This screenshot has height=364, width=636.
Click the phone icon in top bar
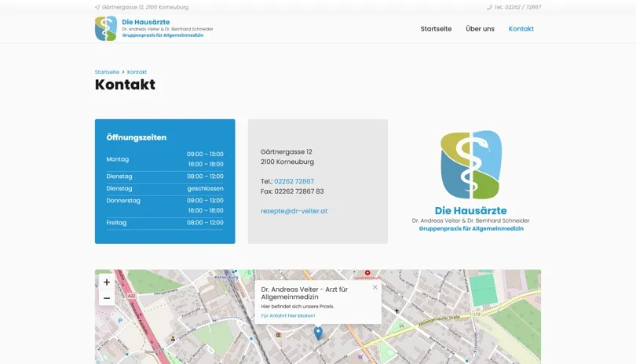(x=489, y=7)
